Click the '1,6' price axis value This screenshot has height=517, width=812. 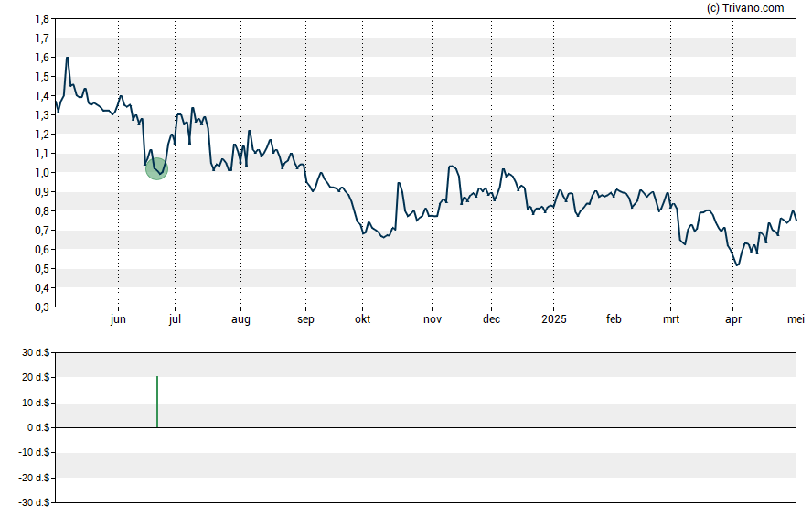42,58
